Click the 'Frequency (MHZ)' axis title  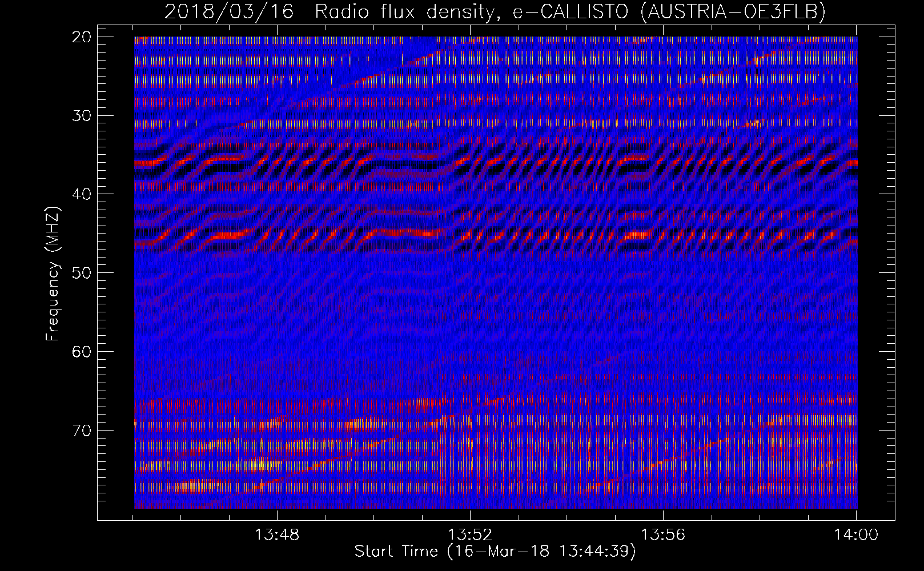[53, 274]
